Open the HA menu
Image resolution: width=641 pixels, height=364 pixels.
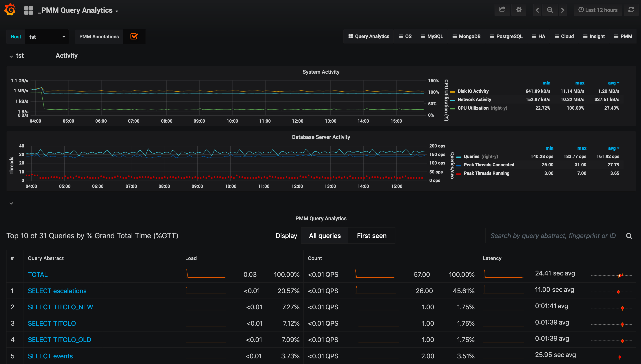coord(539,37)
